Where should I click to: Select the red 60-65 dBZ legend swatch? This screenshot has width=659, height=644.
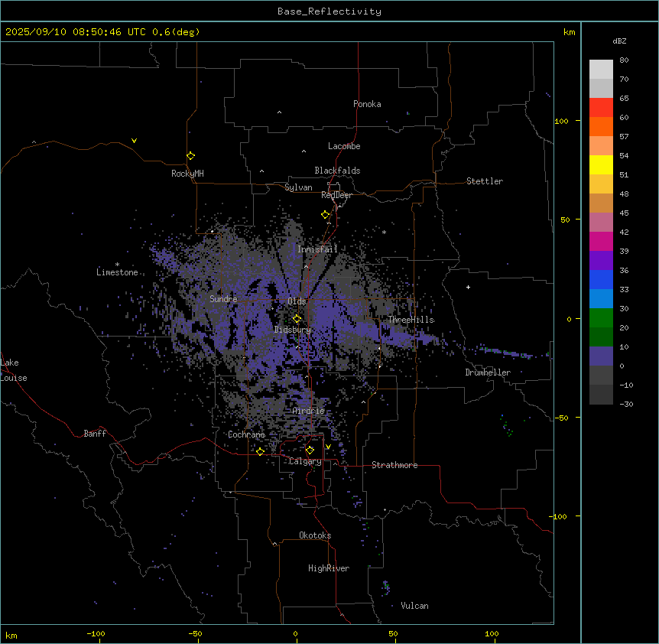pos(601,108)
